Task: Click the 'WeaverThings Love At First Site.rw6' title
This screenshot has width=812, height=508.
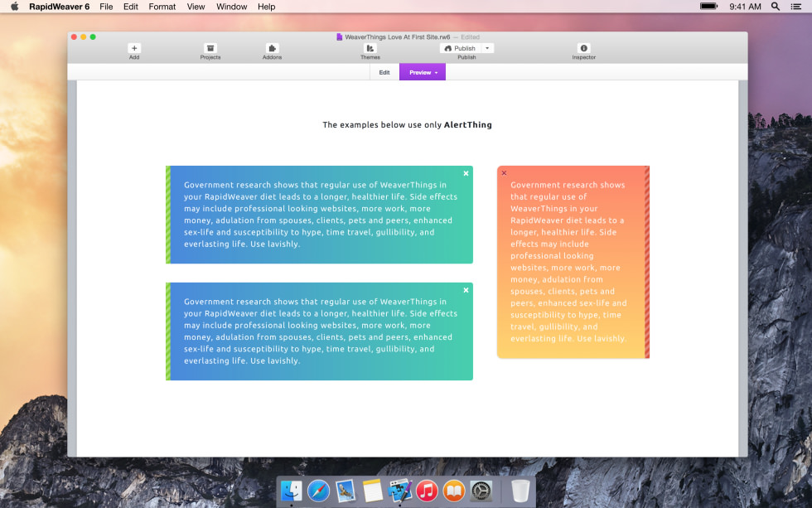Action: pos(397,37)
